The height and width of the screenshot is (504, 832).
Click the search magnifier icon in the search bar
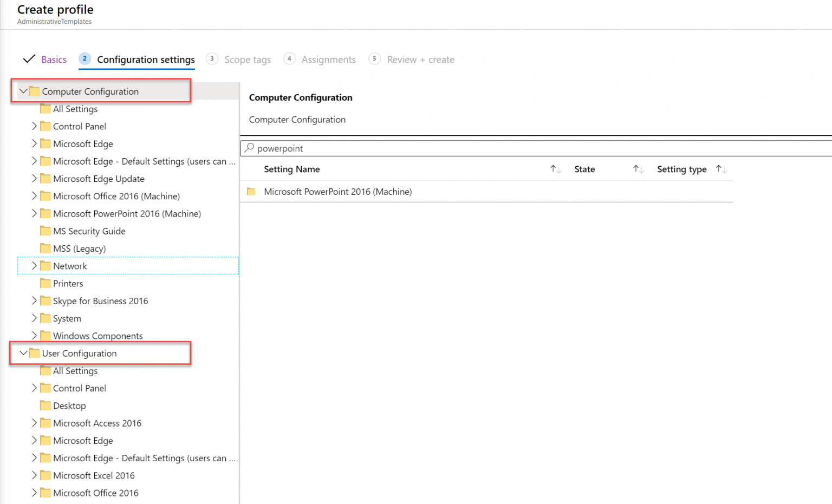click(x=250, y=148)
